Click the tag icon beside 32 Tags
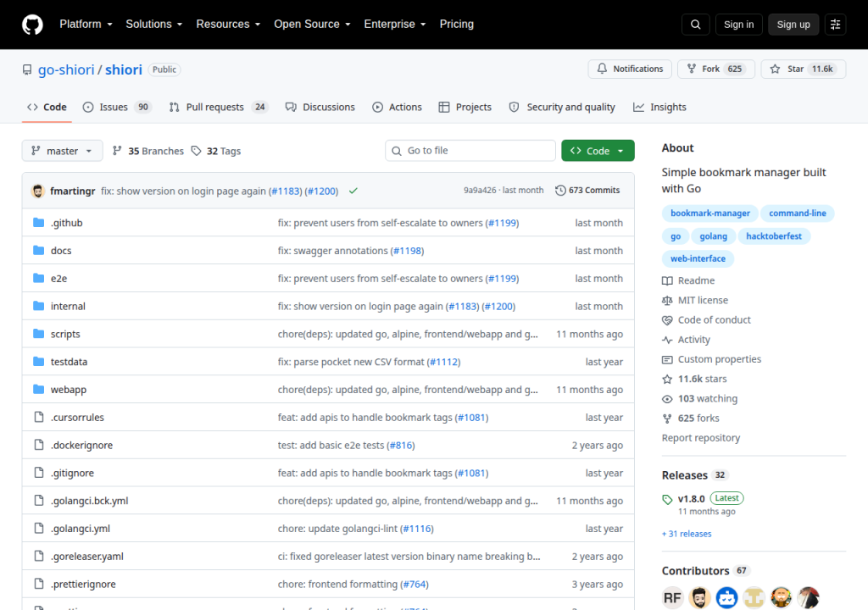Image resolution: width=868 pixels, height=610 pixels. tap(196, 151)
